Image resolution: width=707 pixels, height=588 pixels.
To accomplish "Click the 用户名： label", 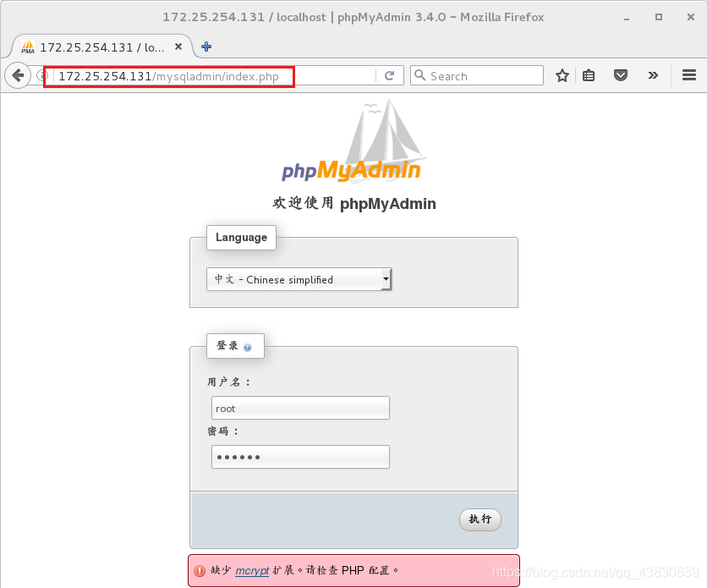I will point(229,382).
